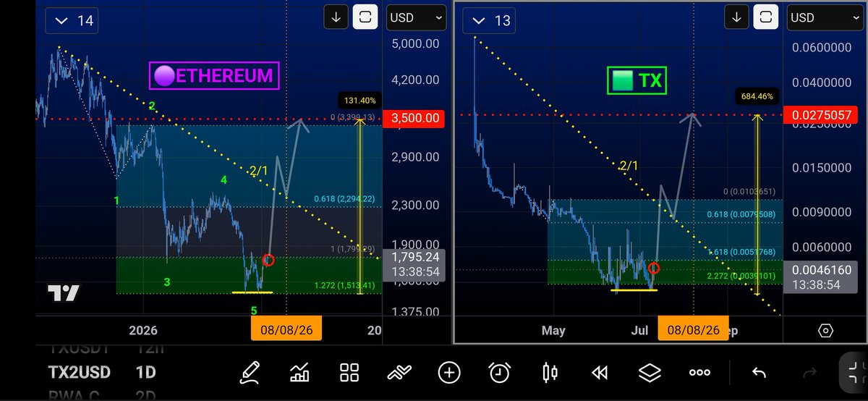The width and height of the screenshot is (868, 401).
Task: Tap the May label on the time axis
Action: coord(553,330)
